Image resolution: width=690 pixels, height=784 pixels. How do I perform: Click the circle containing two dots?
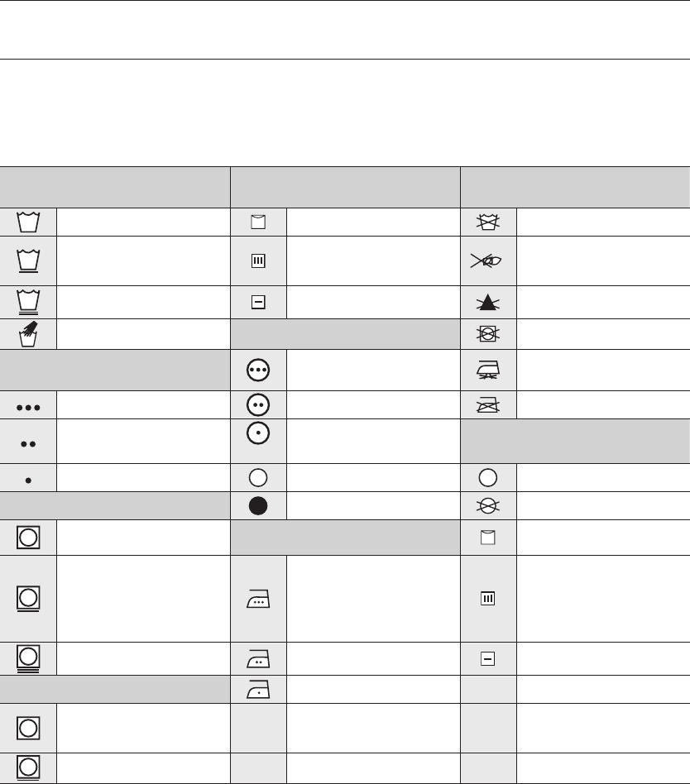pyautogui.click(x=259, y=405)
